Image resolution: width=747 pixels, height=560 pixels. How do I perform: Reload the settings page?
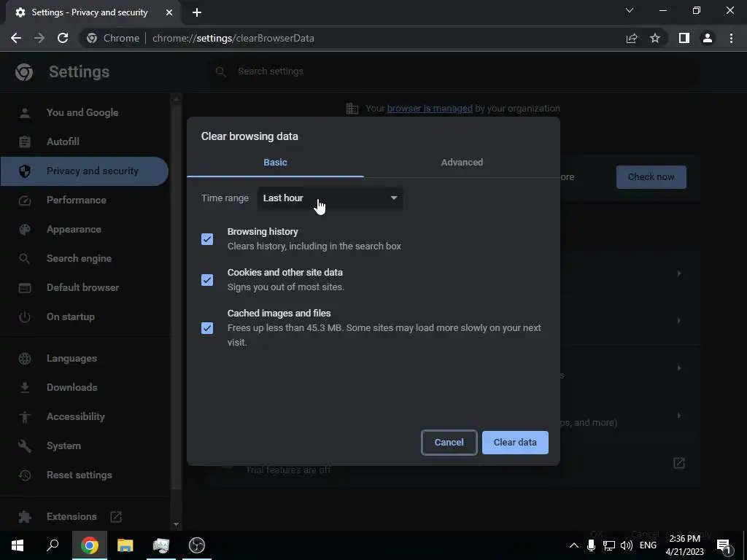pos(63,38)
